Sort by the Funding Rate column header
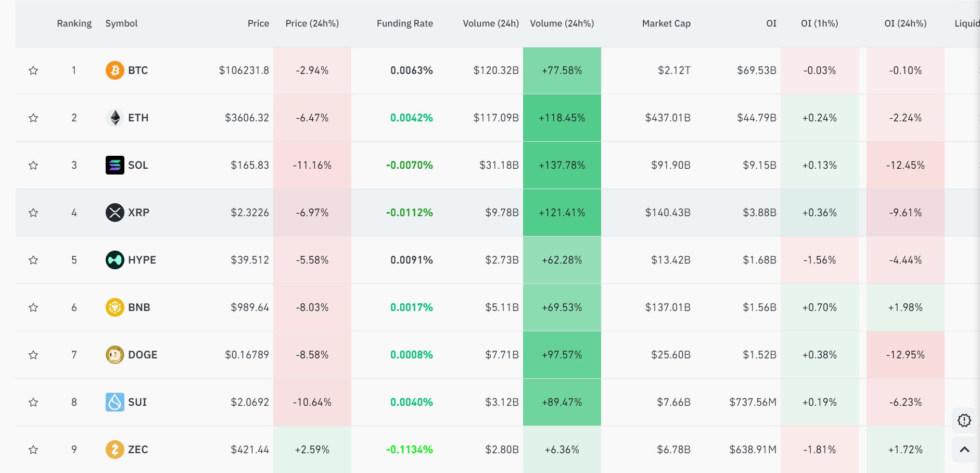Viewport: 980px width, 473px height. pyautogui.click(x=404, y=23)
